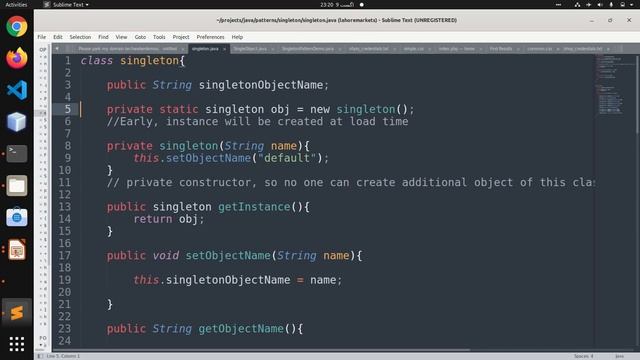Open the Tools menu
This screenshot has width=640, height=360.
(x=159, y=37)
